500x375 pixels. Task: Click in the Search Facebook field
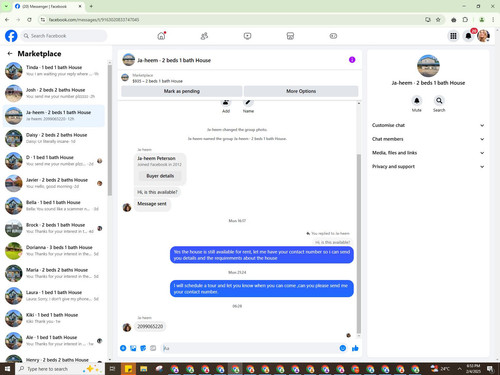click(x=64, y=36)
